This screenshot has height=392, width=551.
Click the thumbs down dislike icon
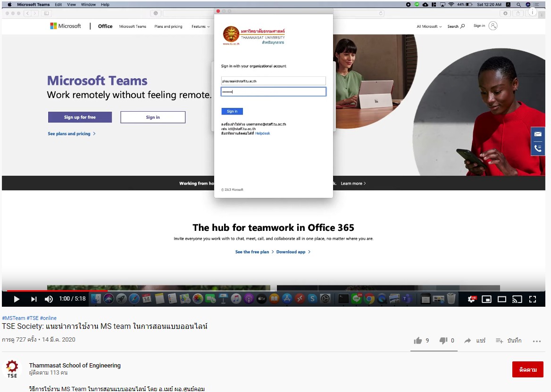point(443,341)
